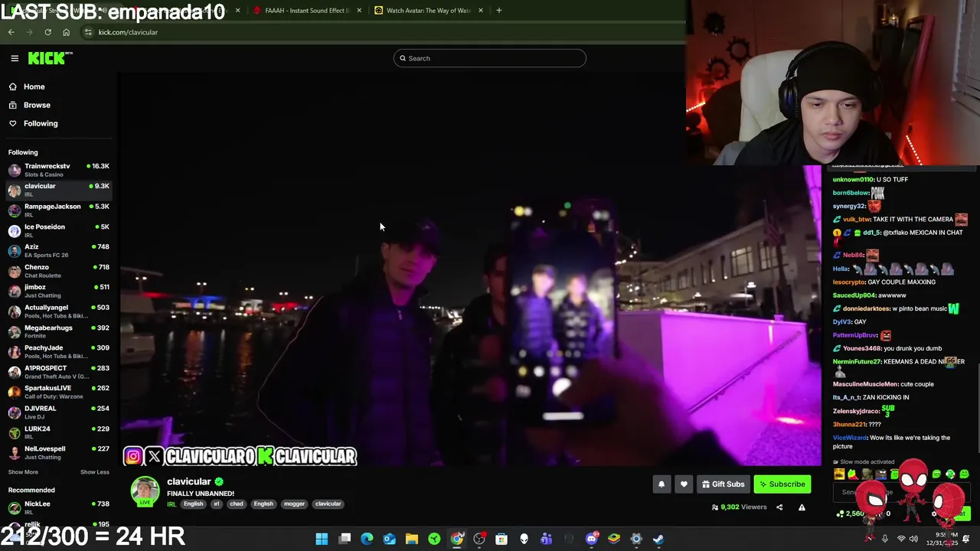Open File Explorer from the taskbar
Screen dimensions: 980x551
411,539
